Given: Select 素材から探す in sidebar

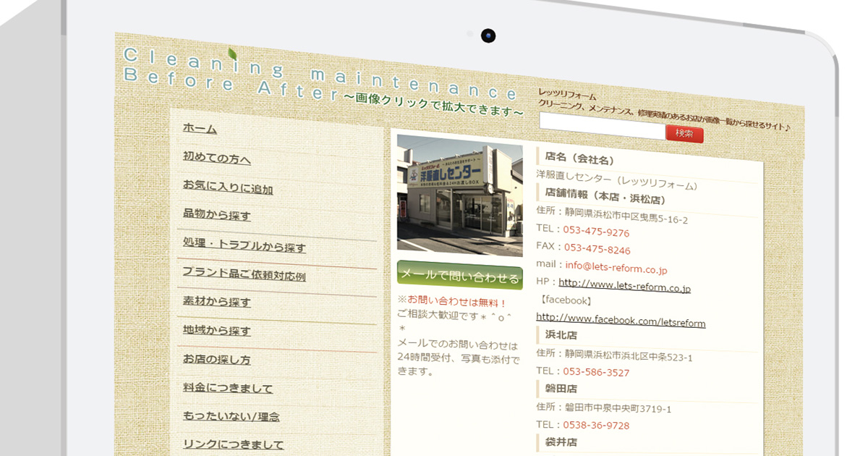Looking at the screenshot, I should pyautogui.click(x=217, y=302).
